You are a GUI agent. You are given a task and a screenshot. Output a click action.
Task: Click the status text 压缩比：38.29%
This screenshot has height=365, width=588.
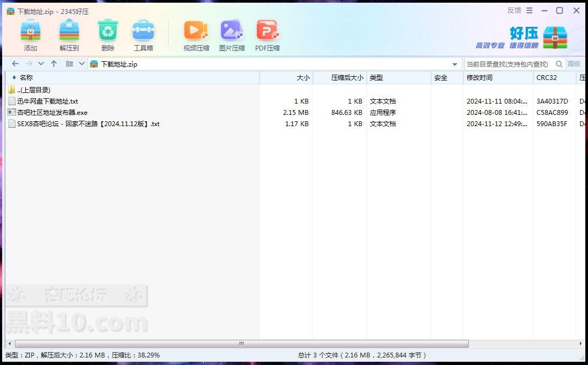tap(136, 355)
